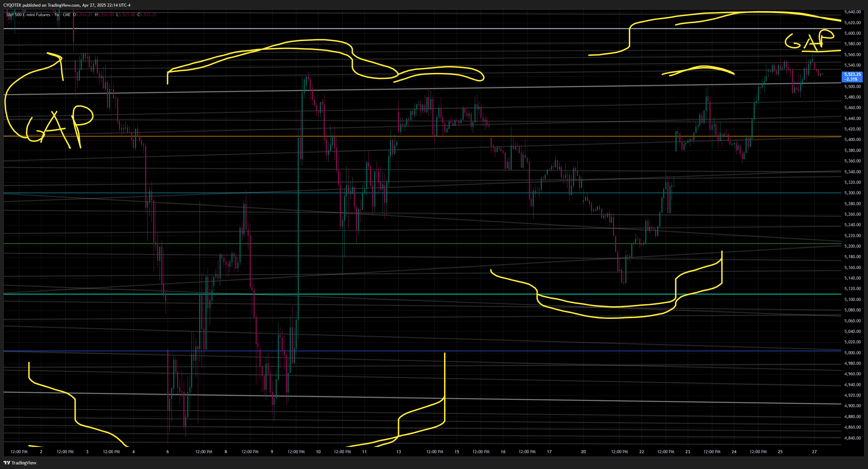The width and height of the screenshot is (868, 469).
Task: Click the 4,920.00 price axis label
Action: [853, 395]
